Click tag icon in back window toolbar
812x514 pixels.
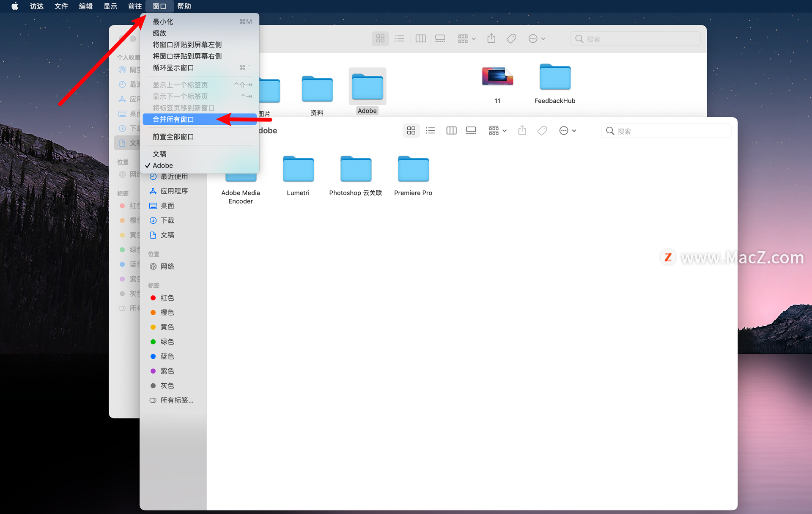coord(511,38)
